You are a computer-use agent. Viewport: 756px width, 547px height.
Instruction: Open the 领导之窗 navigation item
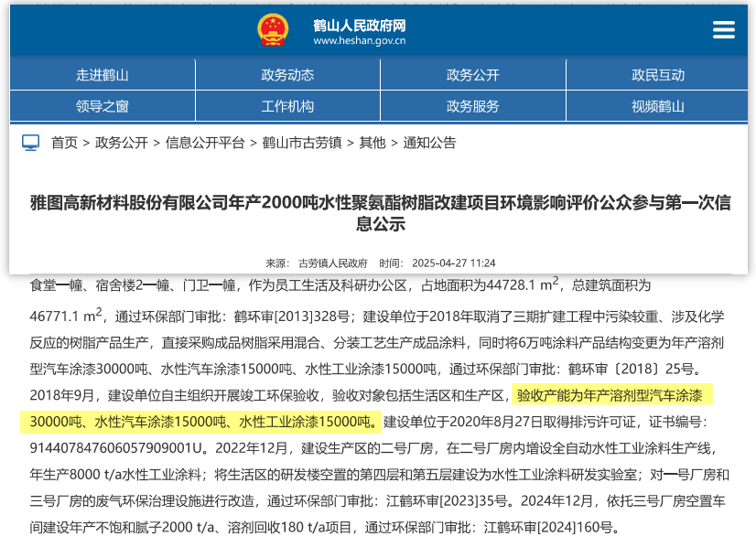point(103,106)
